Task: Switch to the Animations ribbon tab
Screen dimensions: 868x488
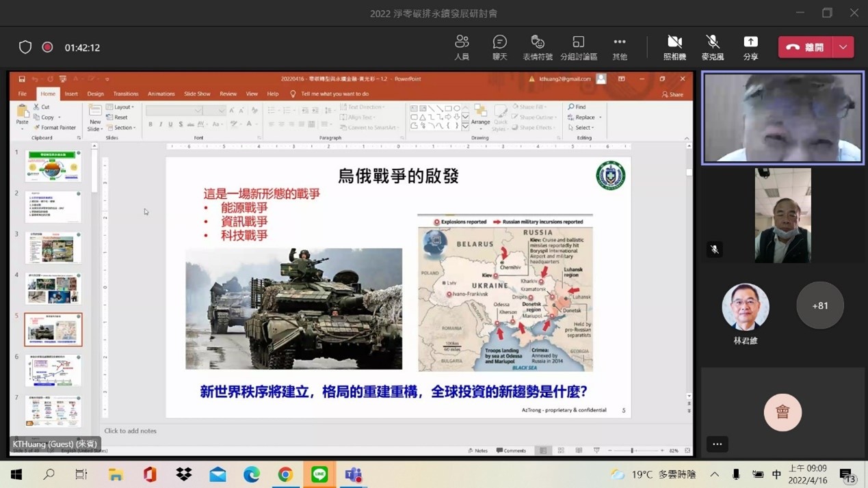Action: click(161, 94)
